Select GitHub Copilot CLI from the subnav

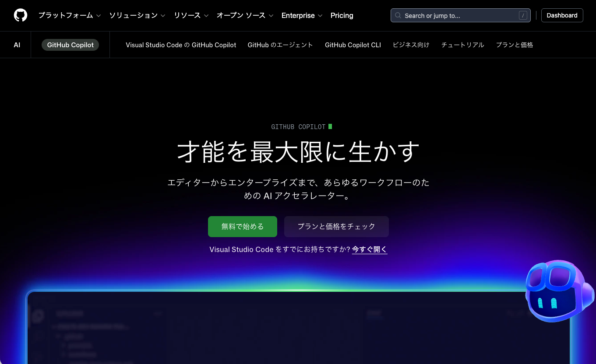(353, 45)
